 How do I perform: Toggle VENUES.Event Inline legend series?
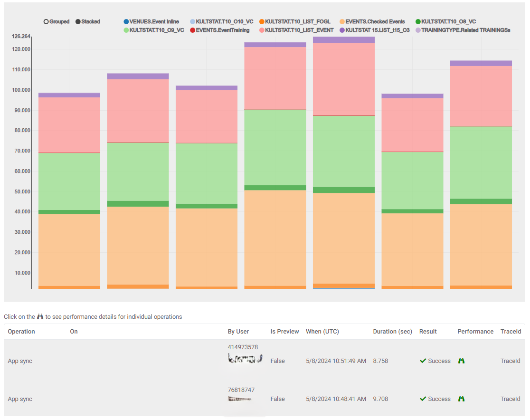[x=151, y=22]
